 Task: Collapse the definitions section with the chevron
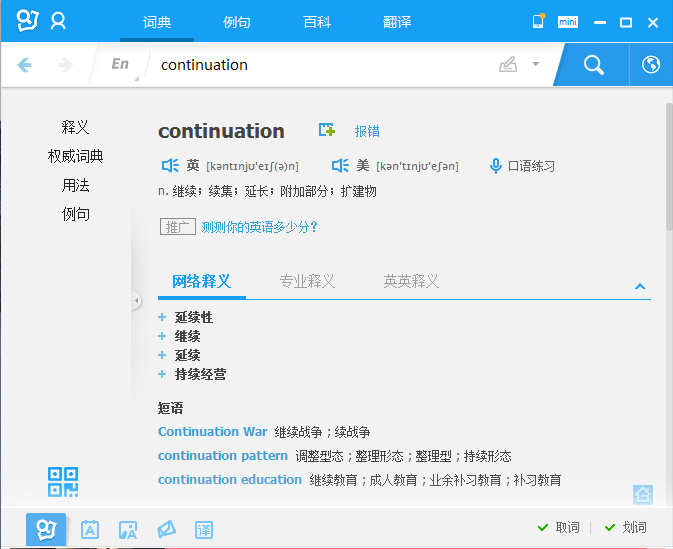[640, 286]
